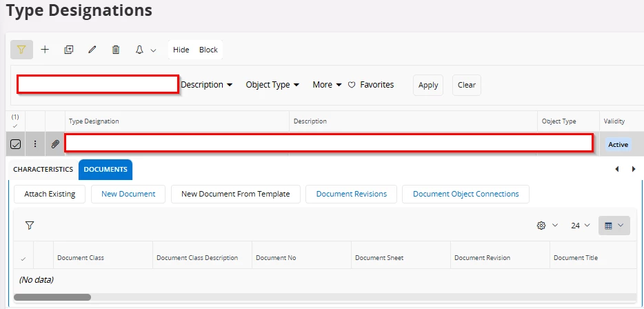Delete the record using trash icon
Image resolution: width=644 pixels, height=309 pixels.
point(116,50)
